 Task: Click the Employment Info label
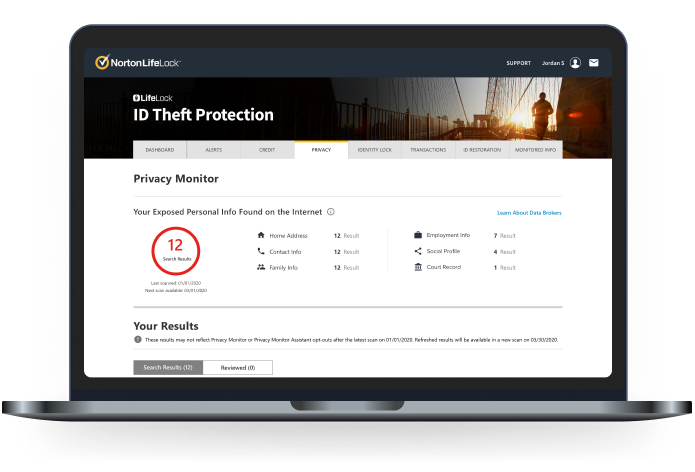(x=448, y=235)
